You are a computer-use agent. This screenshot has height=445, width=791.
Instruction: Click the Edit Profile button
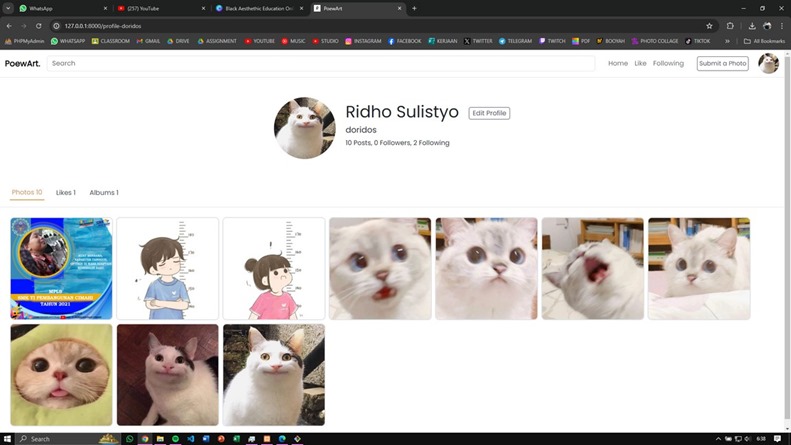[x=489, y=113]
